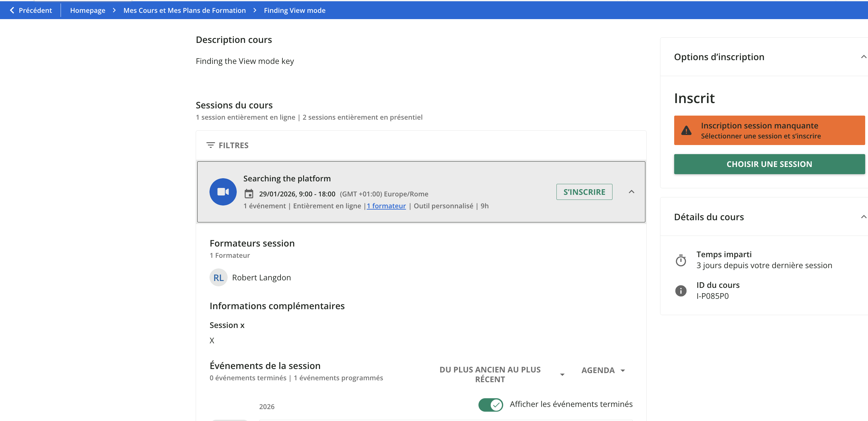
Task: Click the blue video camera session icon
Action: click(x=223, y=192)
